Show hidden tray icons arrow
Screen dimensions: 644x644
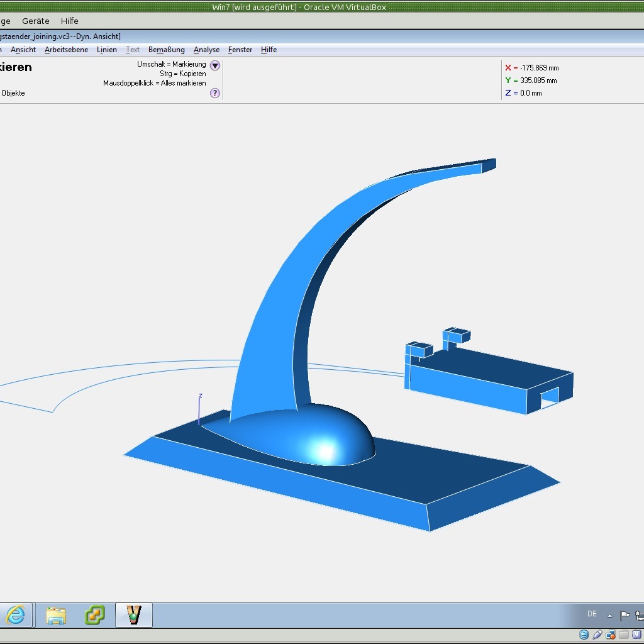(x=609, y=615)
